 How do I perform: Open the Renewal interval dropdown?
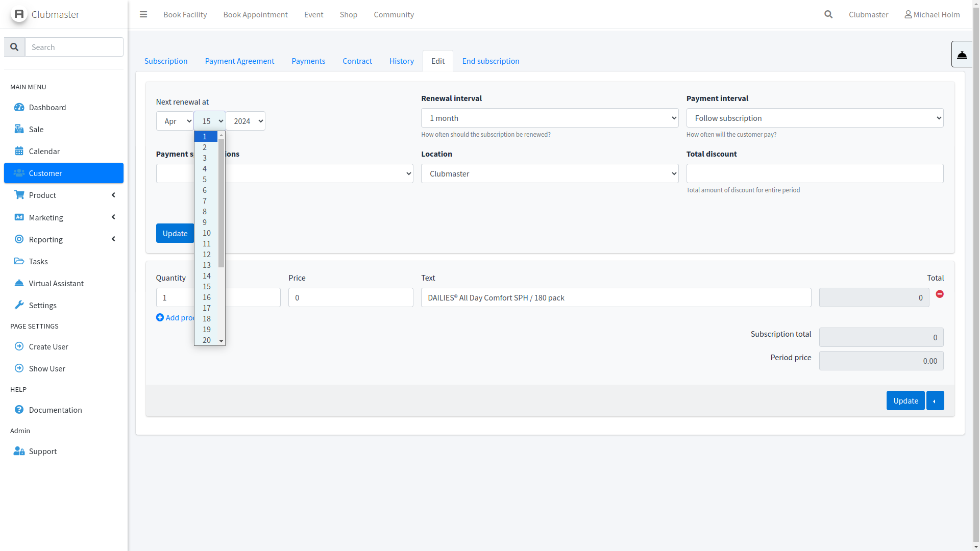click(x=549, y=118)
